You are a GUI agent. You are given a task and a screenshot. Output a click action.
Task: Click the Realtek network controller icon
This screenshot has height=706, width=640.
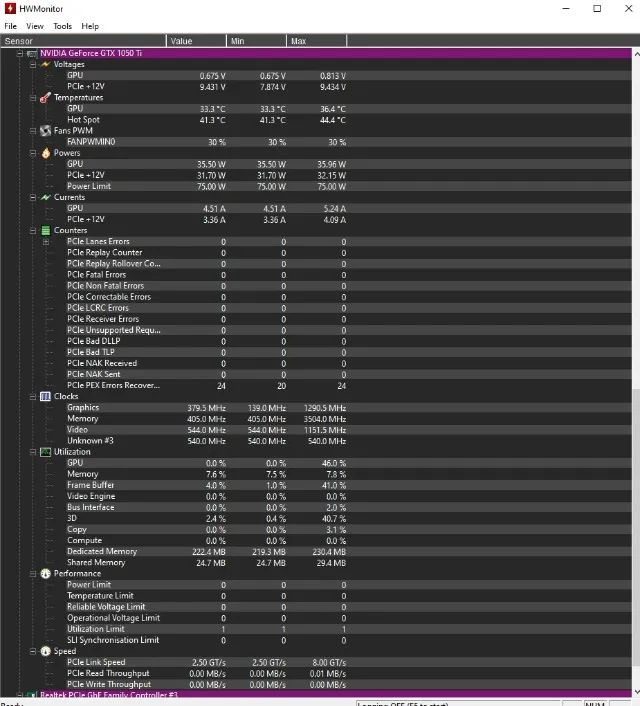pos(32,695)
